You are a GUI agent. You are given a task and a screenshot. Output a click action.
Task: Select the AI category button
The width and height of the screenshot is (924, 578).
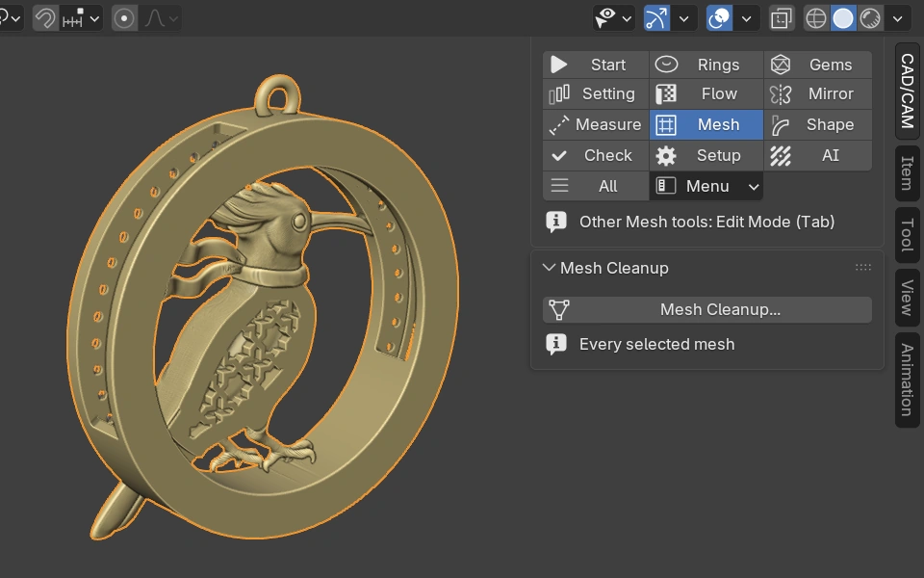[817, 155]
